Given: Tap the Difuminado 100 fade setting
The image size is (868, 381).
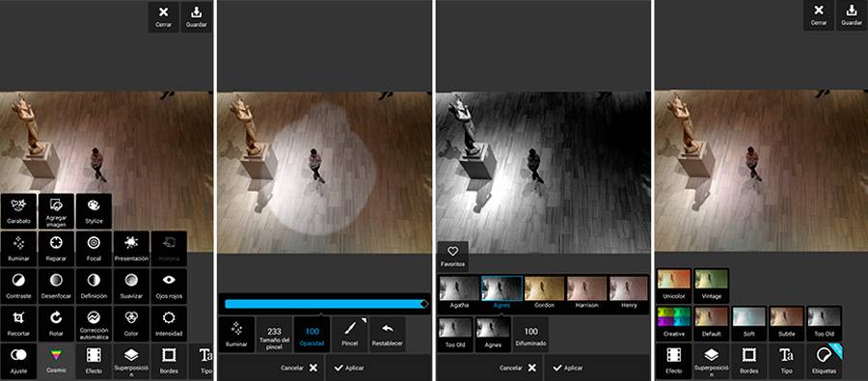Looking at the screenshot, I should tap(530, 335).
